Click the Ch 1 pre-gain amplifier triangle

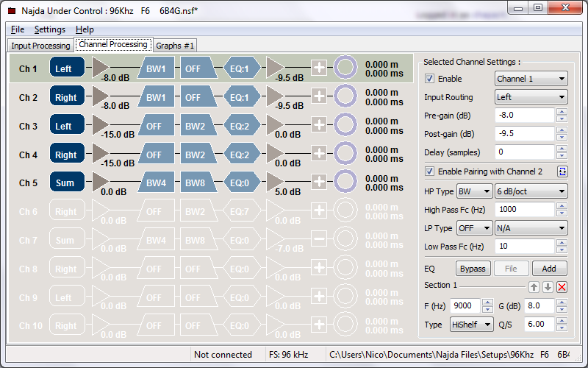tap(100, 67)
